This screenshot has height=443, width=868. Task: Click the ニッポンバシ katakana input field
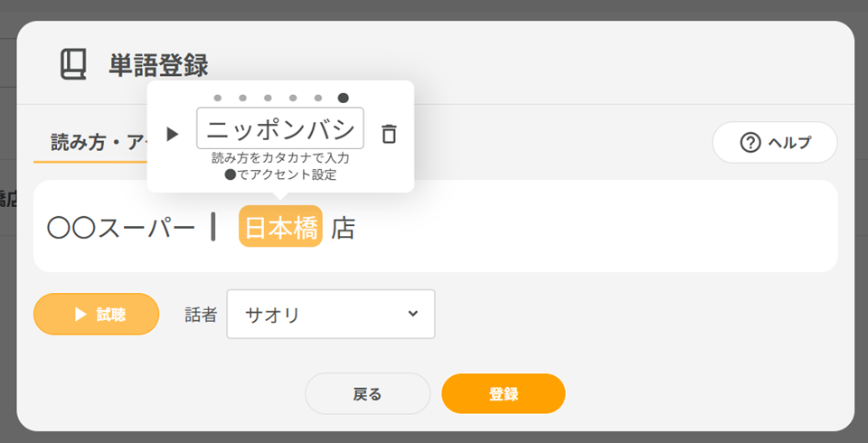point(280,128)
